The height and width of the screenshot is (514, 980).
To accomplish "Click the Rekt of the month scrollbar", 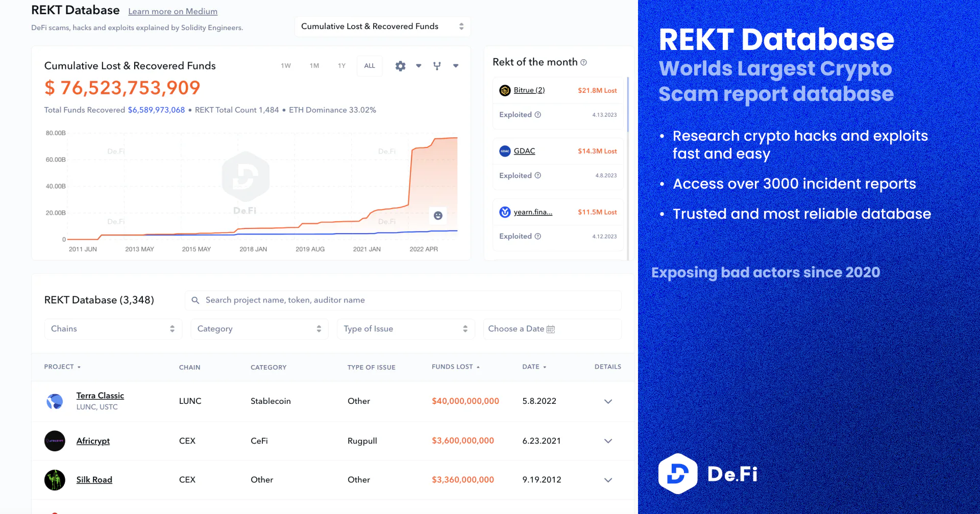I will point(628,105).
